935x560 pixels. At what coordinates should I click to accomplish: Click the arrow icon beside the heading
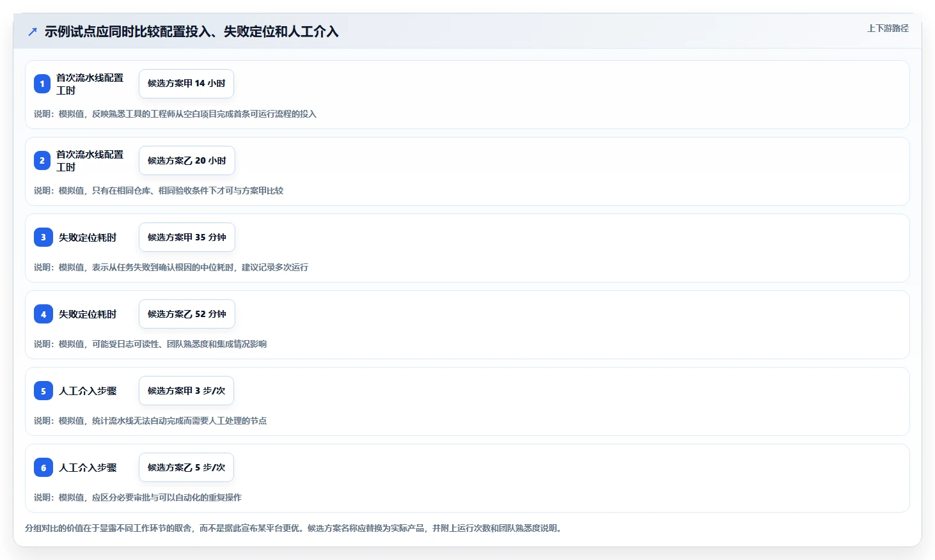33,31
